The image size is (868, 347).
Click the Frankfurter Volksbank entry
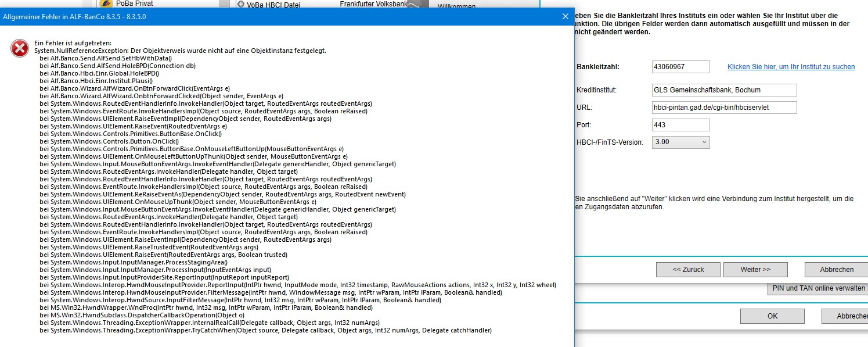pyautogui.click(x=374, y=4)
